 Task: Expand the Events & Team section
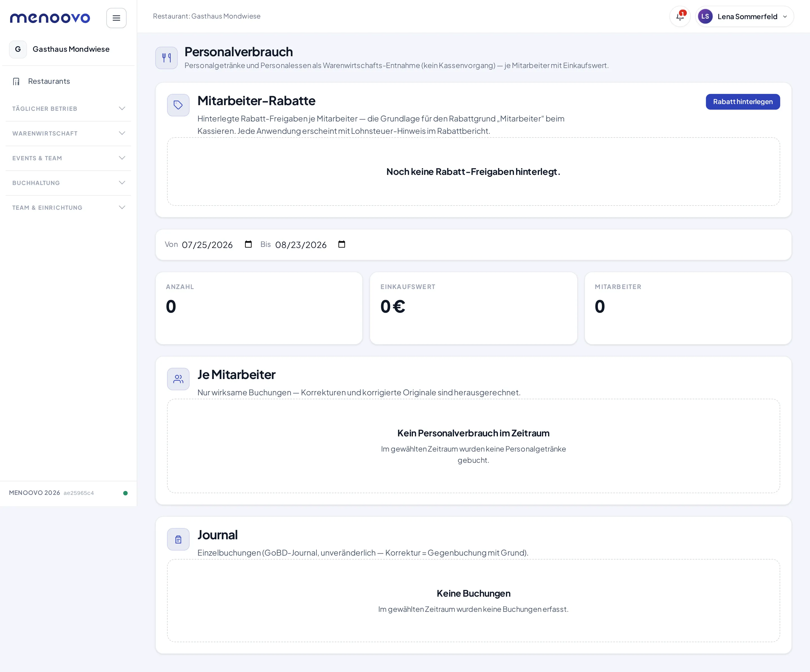[68, 158]
